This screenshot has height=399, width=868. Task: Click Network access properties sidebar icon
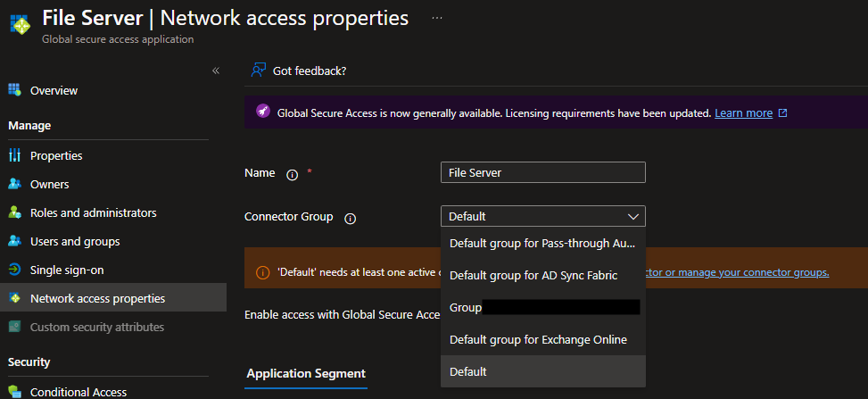14,298
